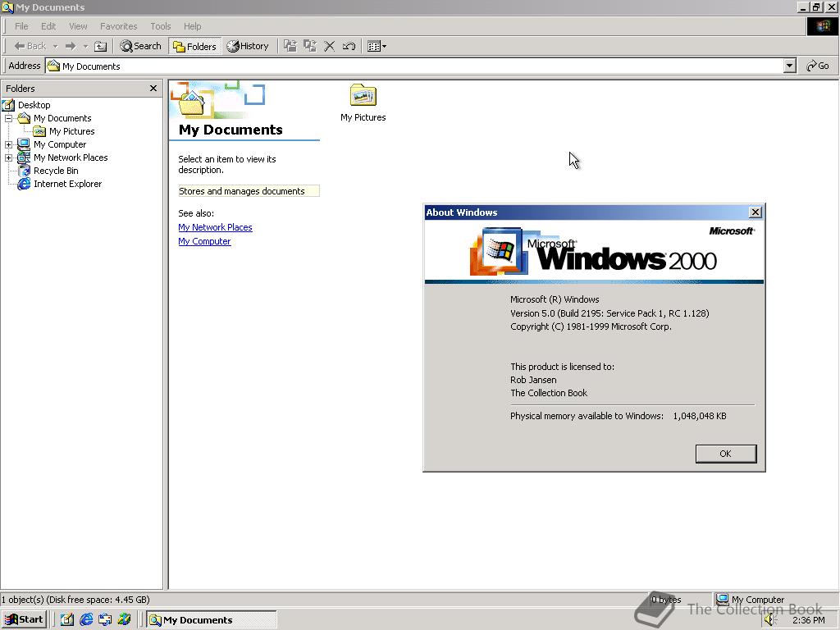840x630 pixels.
Task: Click the Move To toolbar icon
Action: coord(290,46)
